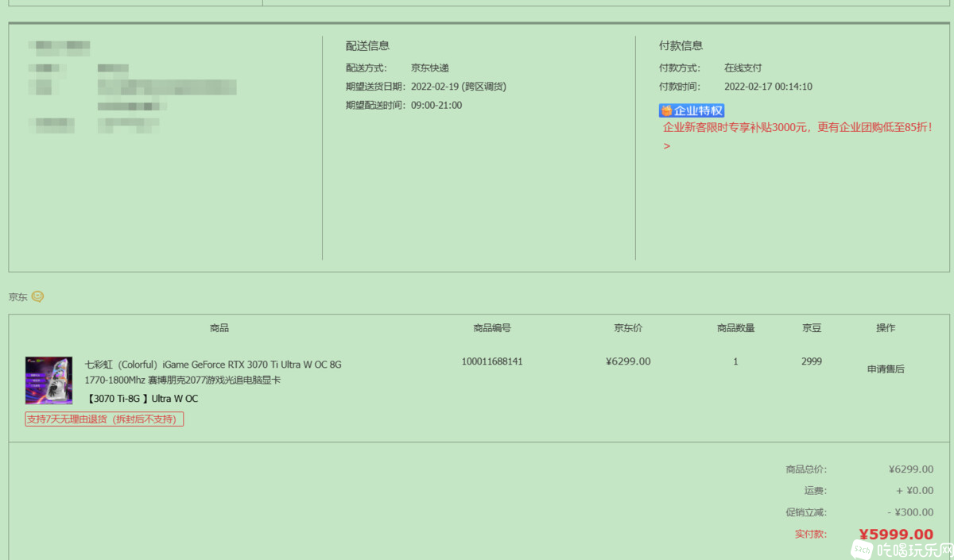Click the 配送信息 section heading
Image resolution: width=954 pixels, height=560 pixels.
367,46
